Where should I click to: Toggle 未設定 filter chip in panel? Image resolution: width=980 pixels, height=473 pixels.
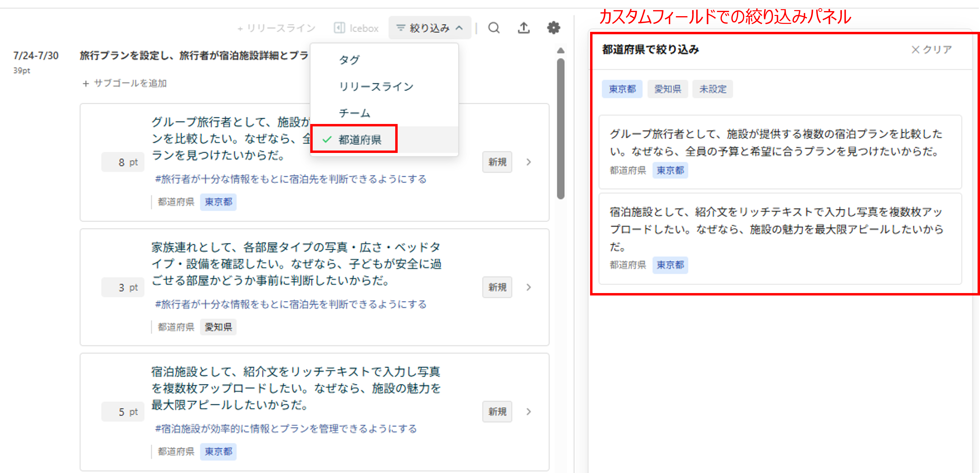(712, 89)
